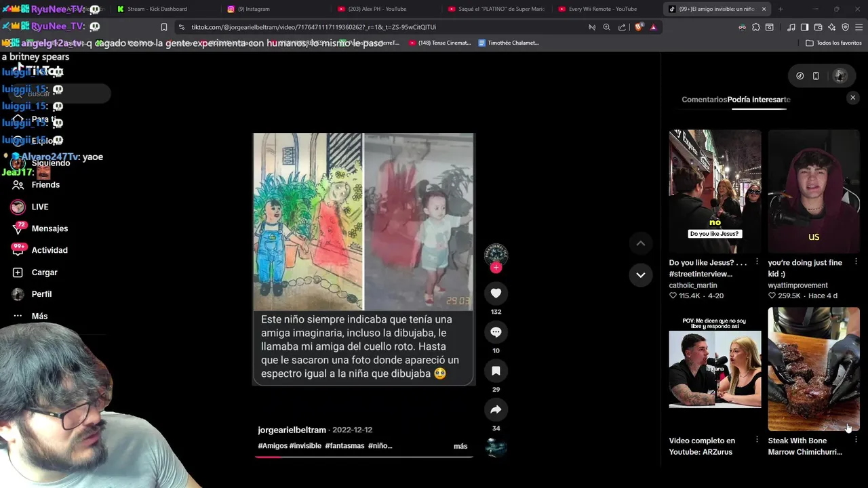Open the spinning sound disc below share
Viewport: 868px width, 488px height.
click(x=496, y=447)
